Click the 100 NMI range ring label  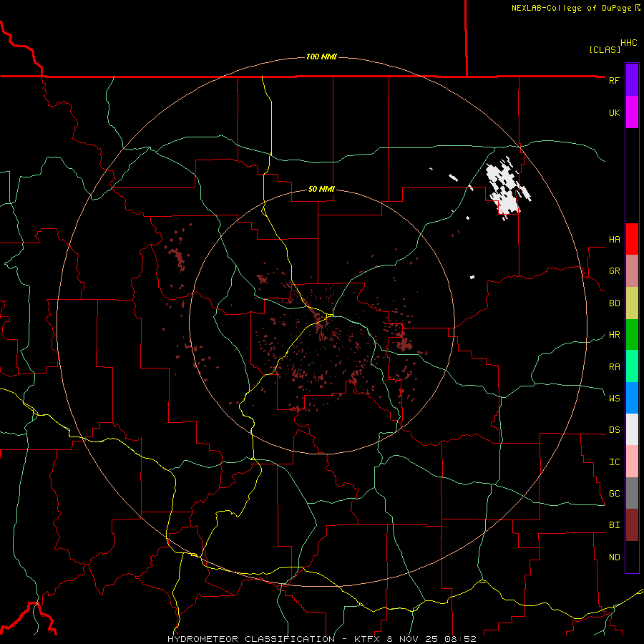coord(321,57)
